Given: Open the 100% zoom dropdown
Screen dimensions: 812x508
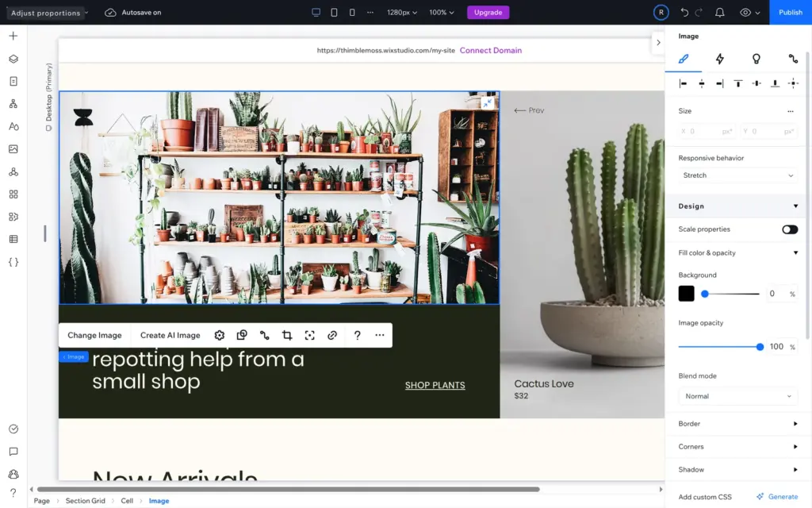Looking at the screenshot, I should (441, 13).
